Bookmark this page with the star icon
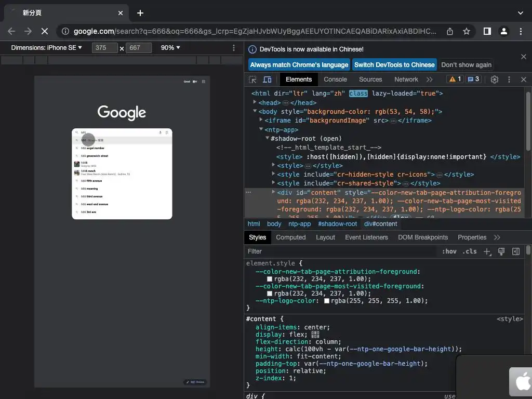Screen dimensions: 532x399 (467, 31)
